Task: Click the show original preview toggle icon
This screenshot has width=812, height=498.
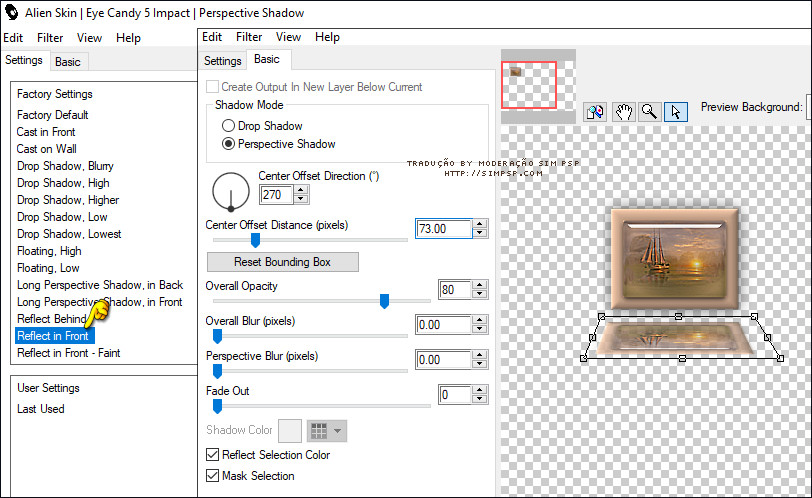Action: tap(595, 112)
